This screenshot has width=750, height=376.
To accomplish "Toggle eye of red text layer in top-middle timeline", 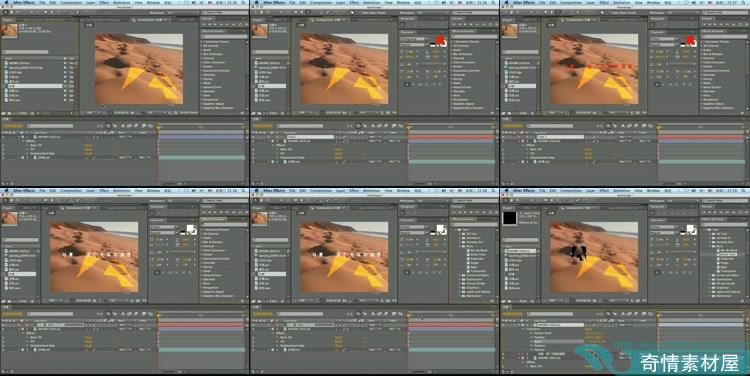I will point(254,137).
